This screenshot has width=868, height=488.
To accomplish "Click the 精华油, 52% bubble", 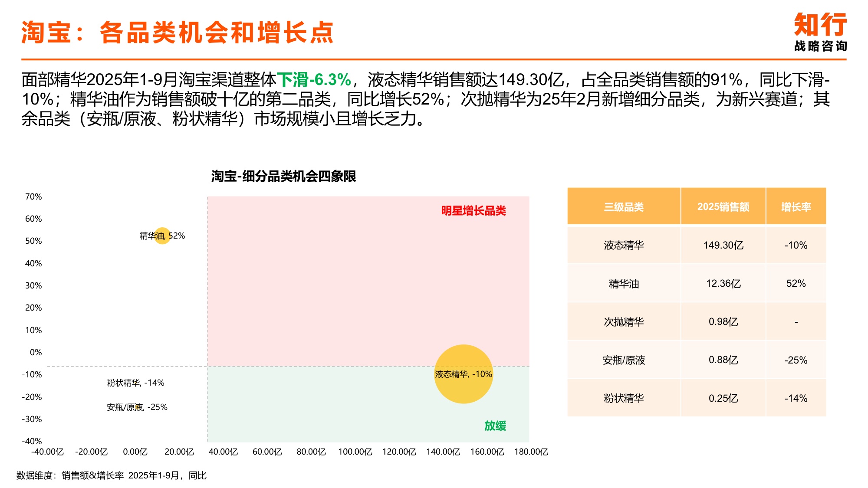I will click(162, 236).
